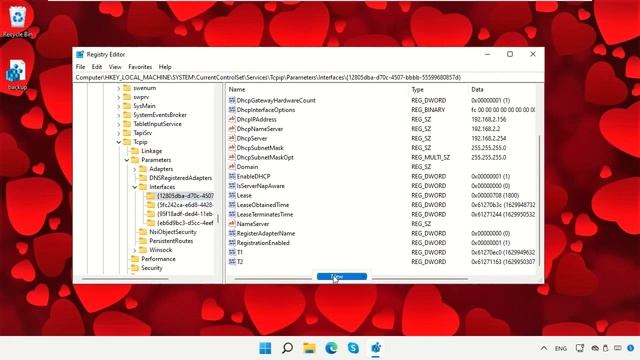The image size is (640, 360).
Task: Expand the TapiSrv tree node
Action: (x=119, y=133)
